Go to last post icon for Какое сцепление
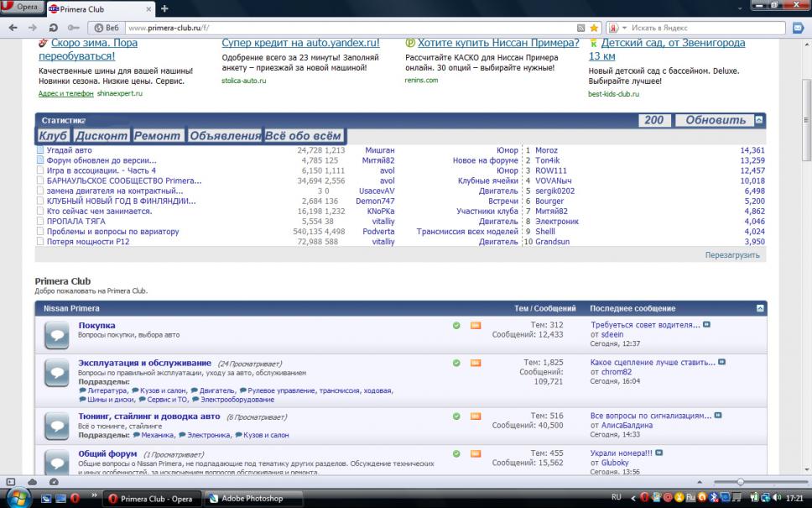 tap(722, 362)
